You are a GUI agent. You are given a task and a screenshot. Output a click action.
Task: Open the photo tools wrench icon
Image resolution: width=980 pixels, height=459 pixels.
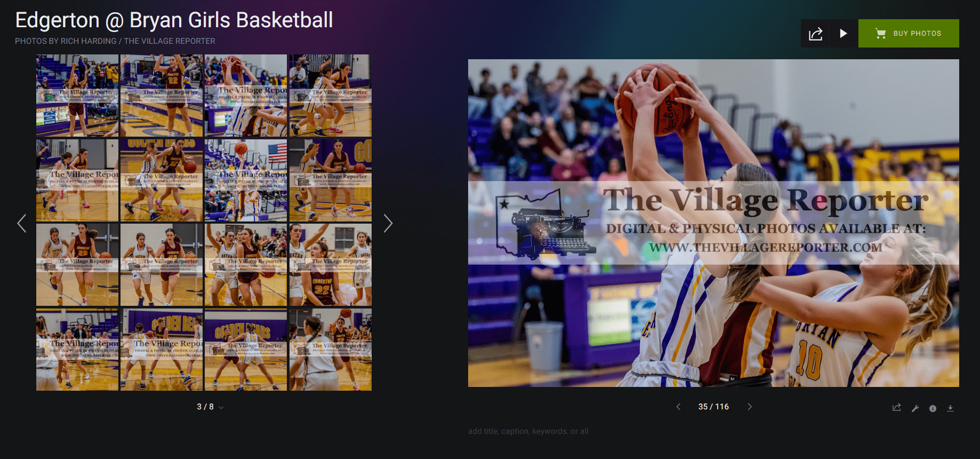pyautogui.click(x=915, y=408)
